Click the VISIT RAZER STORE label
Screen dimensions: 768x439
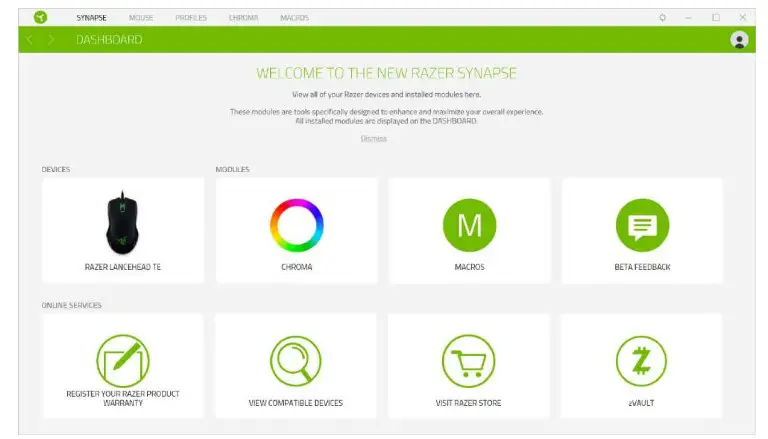click(468, 403)
